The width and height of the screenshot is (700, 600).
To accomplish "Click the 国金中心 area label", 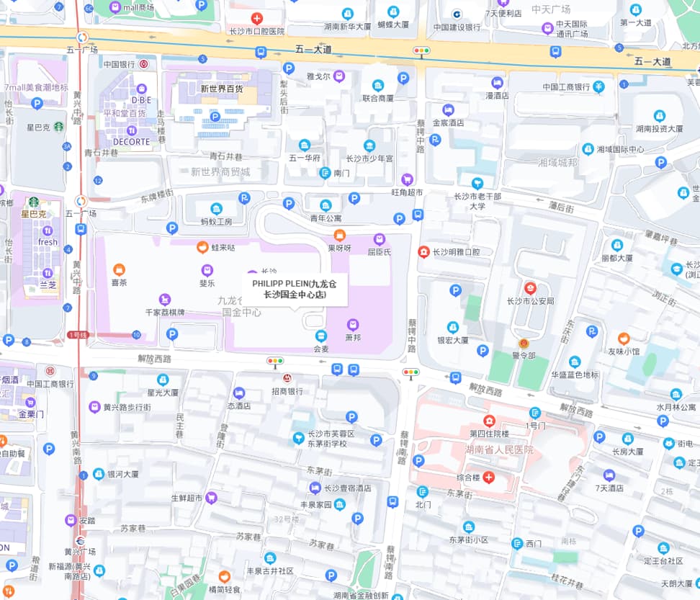I will point(241,313).
